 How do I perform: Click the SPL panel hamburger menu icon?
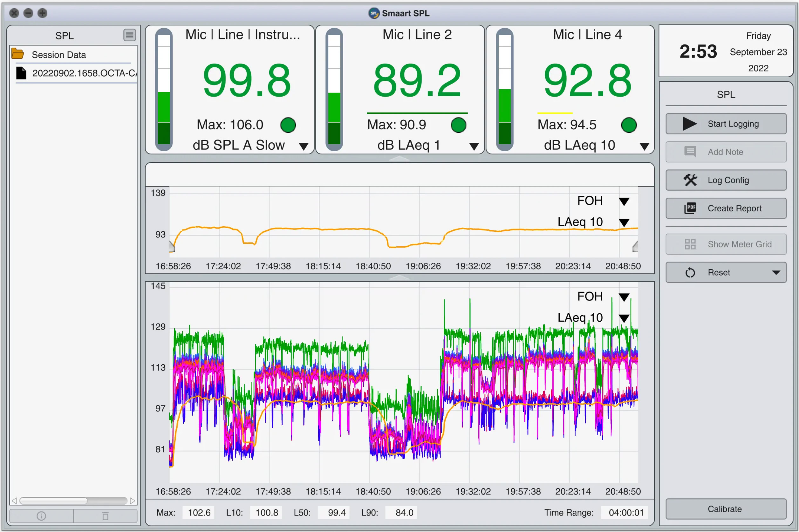(x=129, y=35)
